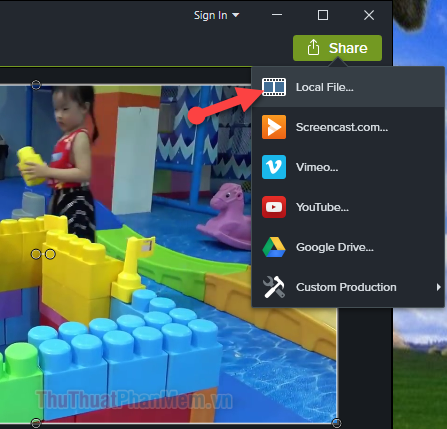Choose Local File... from Share menu

click(x=348, y=87)
